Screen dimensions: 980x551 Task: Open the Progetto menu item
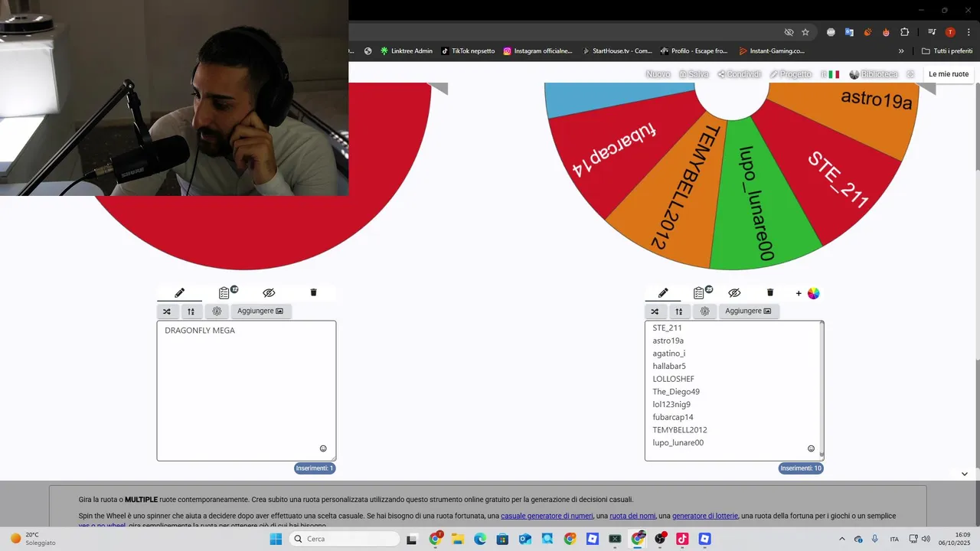point(790,74)
